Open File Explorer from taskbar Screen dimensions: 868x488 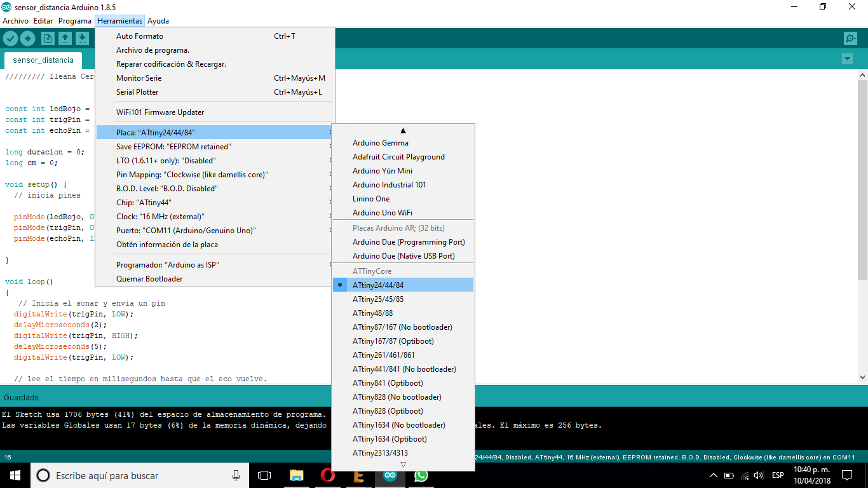(296, 475)
